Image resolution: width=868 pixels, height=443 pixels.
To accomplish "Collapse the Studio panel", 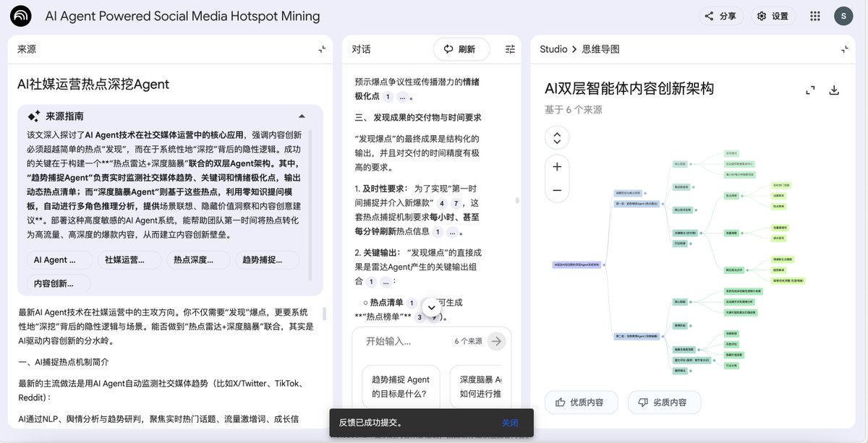I will [844, 49].
